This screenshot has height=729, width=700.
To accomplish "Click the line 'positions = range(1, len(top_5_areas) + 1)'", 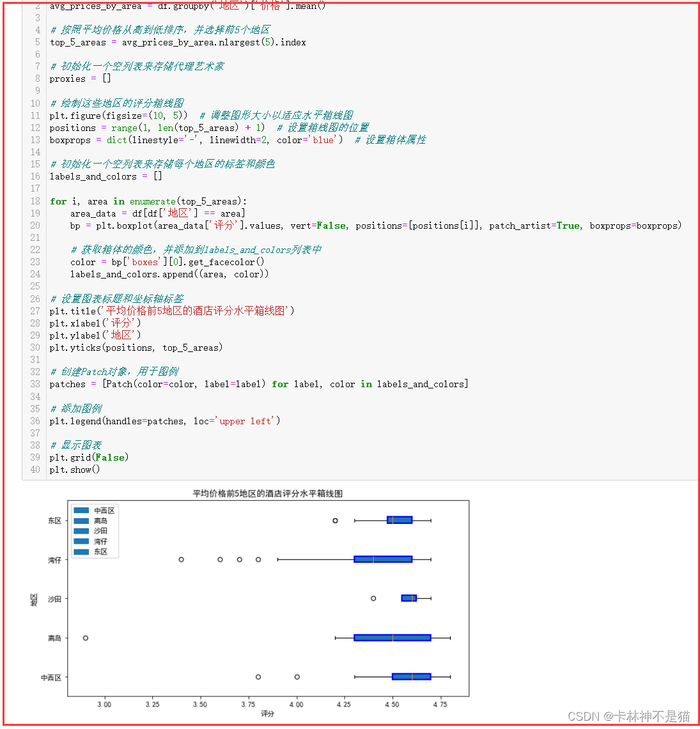I will 157,127.
